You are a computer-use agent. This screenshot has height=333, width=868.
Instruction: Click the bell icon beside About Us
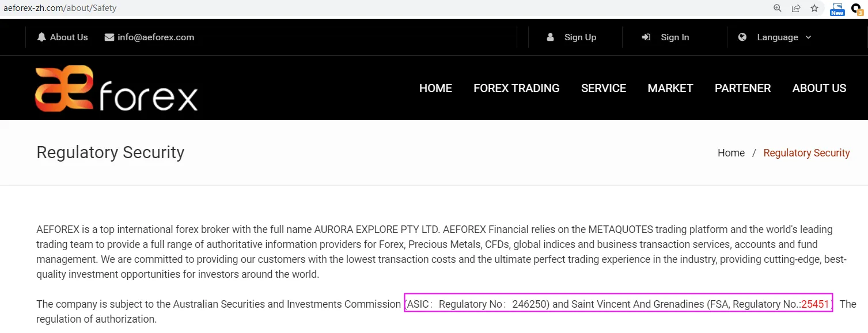[x=41, y=37]
